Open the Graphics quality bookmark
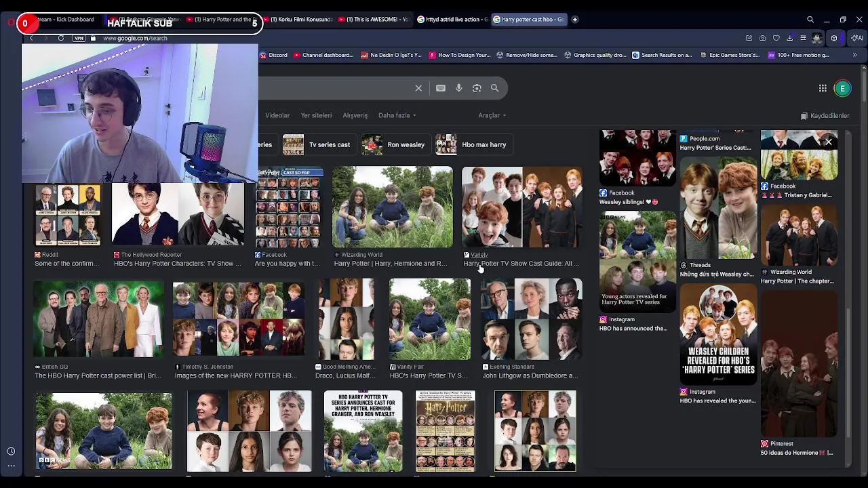The image size is (868, 488). (x=595, y=55)
